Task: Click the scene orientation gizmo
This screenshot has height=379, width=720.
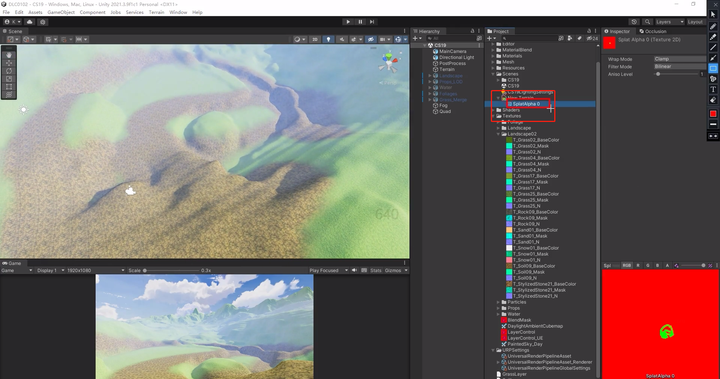Action: [x=389, y=62]
